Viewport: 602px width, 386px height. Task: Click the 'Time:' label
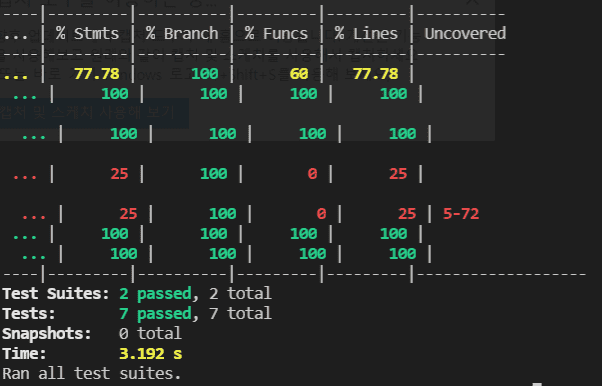(x=24, y=353)
